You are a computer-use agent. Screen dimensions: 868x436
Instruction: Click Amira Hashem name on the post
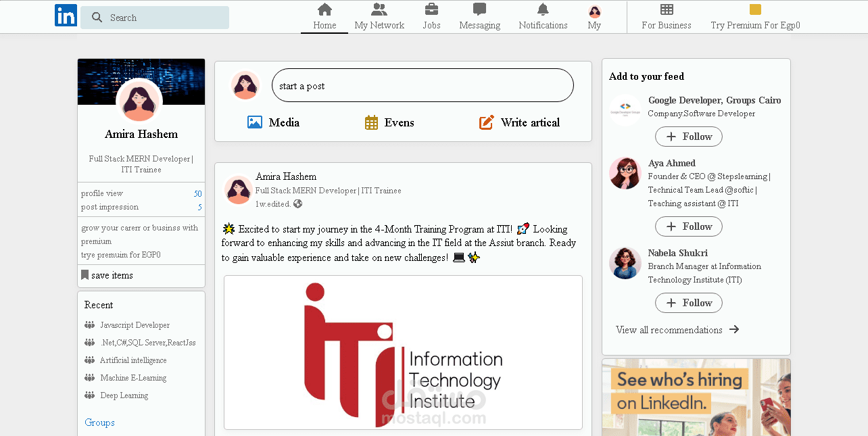[x=286, y=176]
